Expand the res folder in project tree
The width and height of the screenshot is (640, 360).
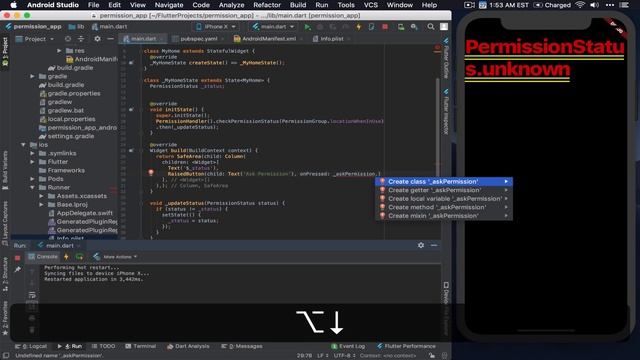click(x=59, y=51)
